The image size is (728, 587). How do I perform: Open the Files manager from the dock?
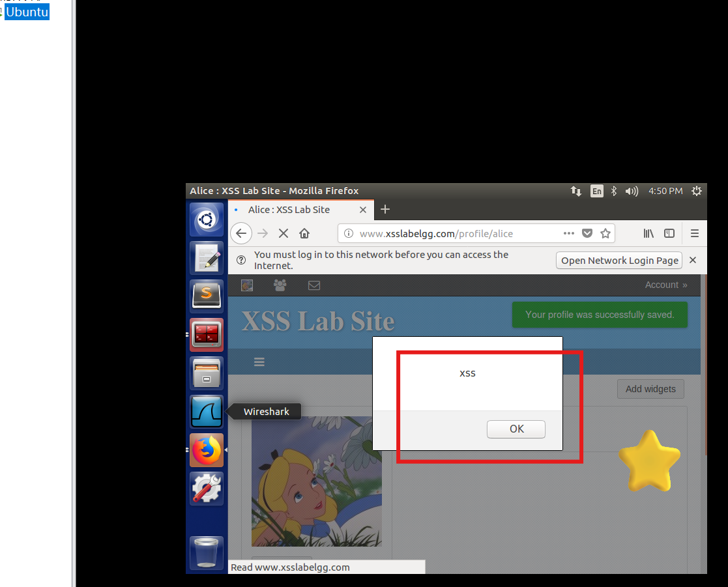click(x=207, y=373)
